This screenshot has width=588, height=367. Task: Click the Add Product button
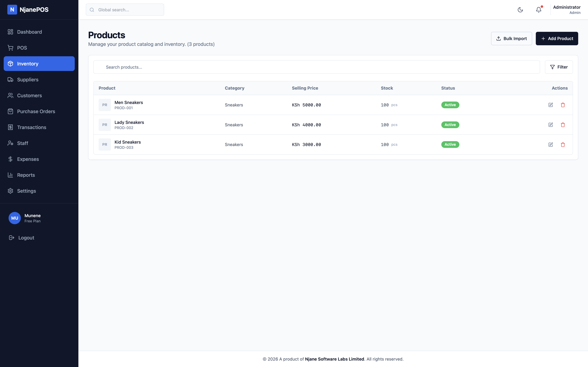pyautogui.click(x=557, y=38)
